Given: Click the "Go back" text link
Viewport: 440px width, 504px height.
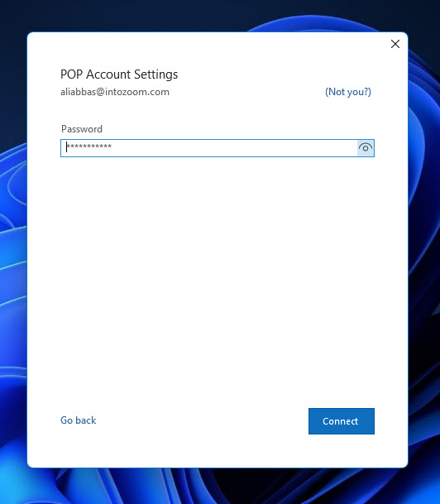Looking at the screenshot, I should (78, 420).
